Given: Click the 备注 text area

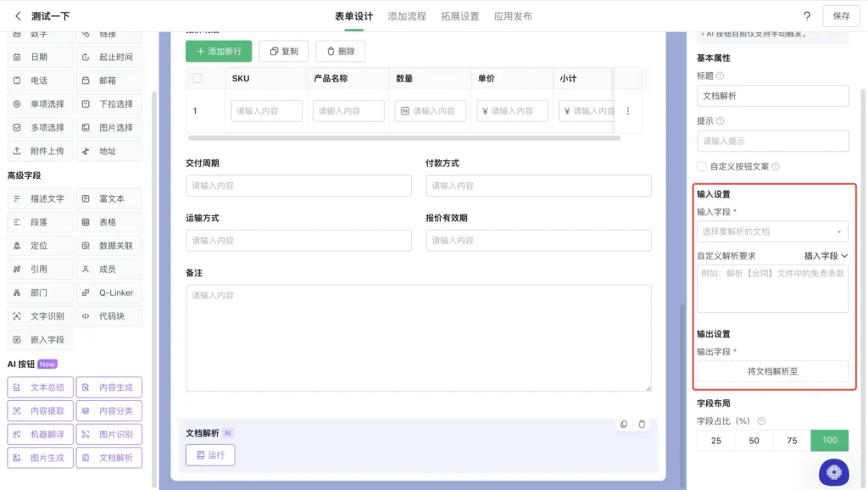Looking at the screenshot, I should (418, 337).
